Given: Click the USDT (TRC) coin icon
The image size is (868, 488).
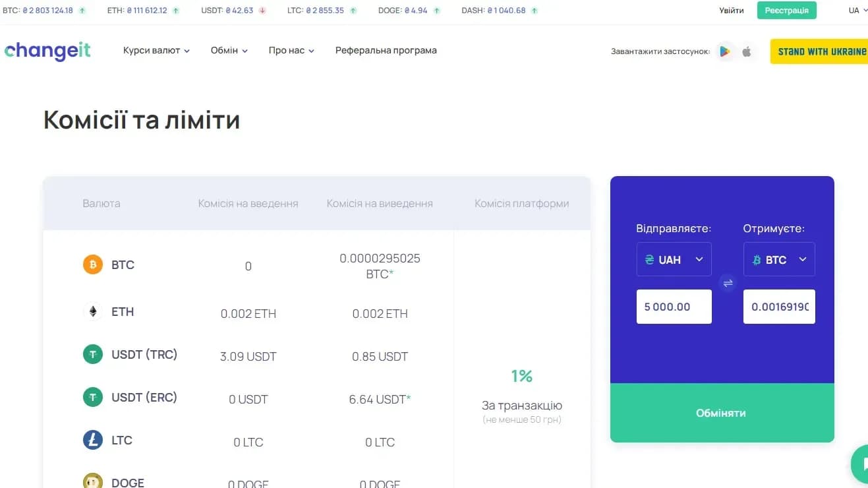Looking at the screenshot, I should [93, 354].
